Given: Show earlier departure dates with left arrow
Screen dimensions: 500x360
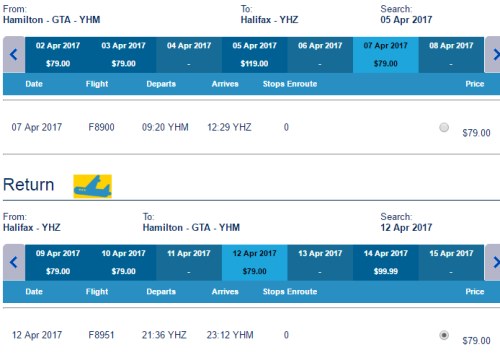Looking at the screenshot, I should pyautogui.click(x=14, y=55).
